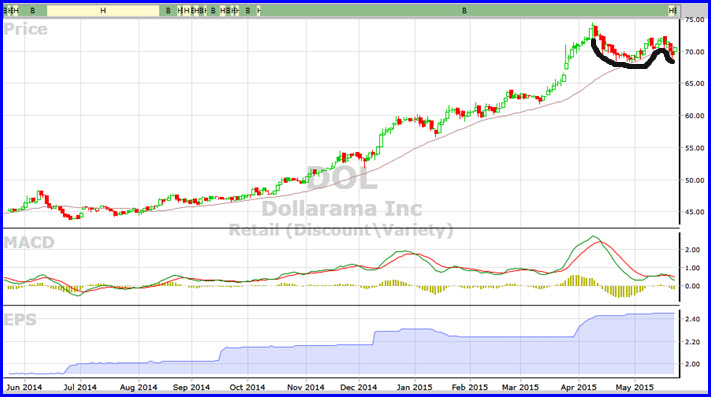Click the Dollarama Inc company name
This screenshot has height=397, width=711.
(x=342, y=208)
